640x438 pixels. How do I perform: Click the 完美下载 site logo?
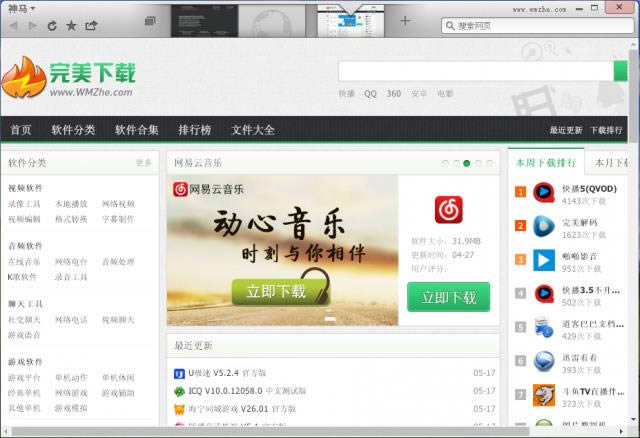(x=68, y=79)
